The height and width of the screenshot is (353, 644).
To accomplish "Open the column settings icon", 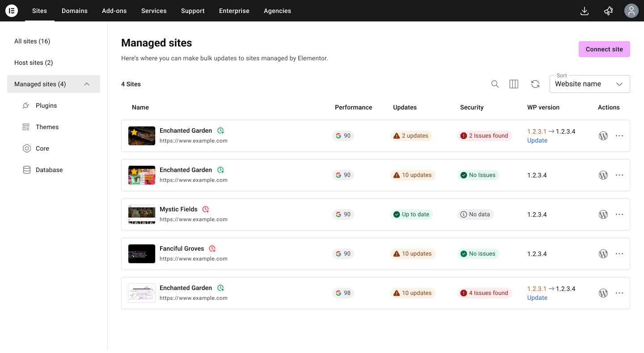I will [514, 84].
